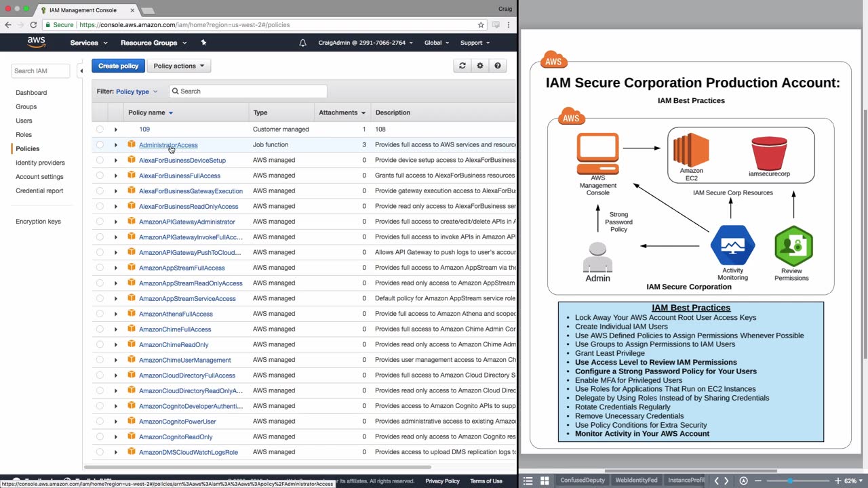This screenshot has height=488, width=868.
Task: Refresh the policies list
Action: [x=462, y=66]
